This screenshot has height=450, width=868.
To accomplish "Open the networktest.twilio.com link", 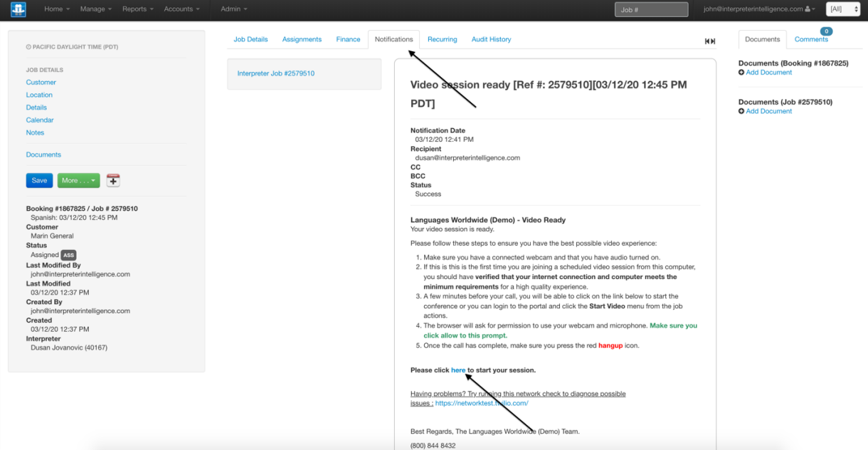I will tap(481, 402).
